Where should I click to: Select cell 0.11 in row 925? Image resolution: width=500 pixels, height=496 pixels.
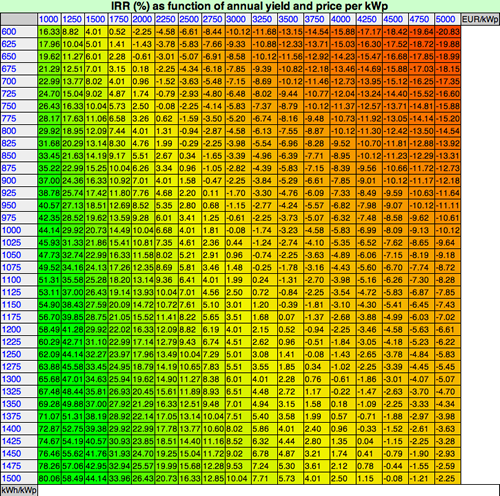coord(213,193)
